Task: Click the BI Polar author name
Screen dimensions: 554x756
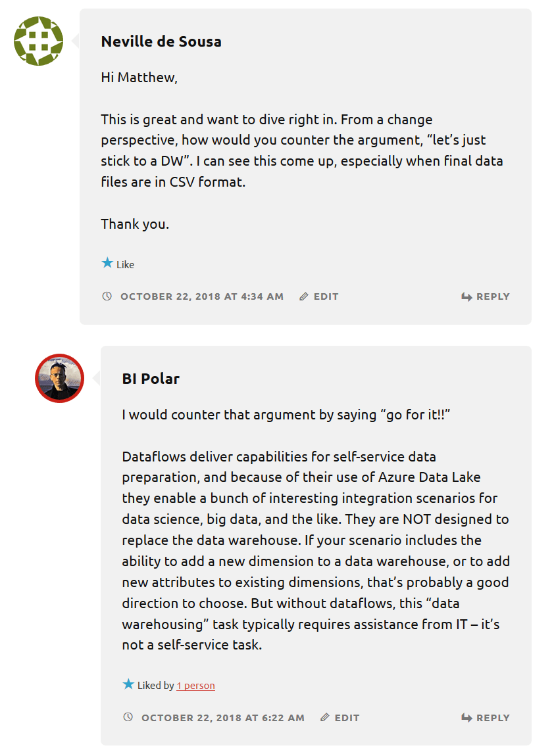Action: click(151, 379)
